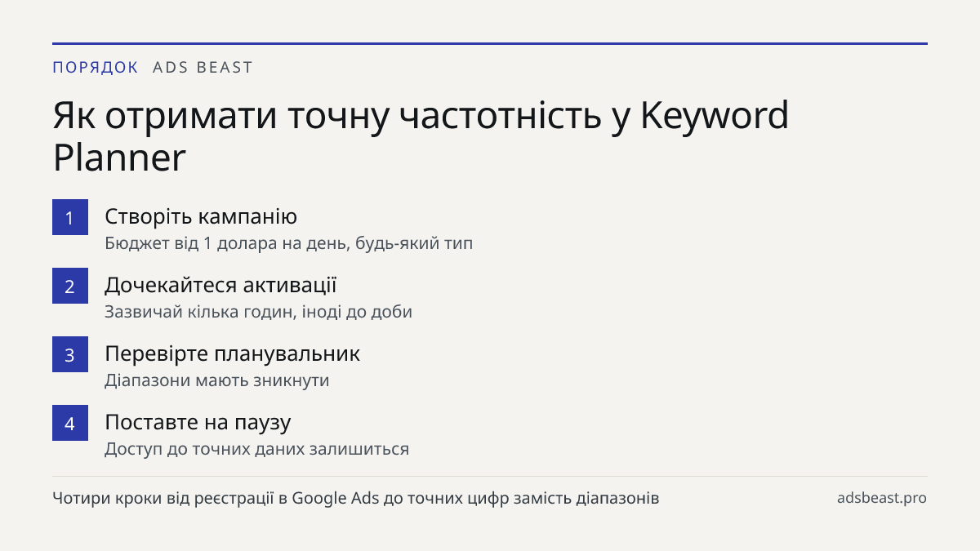Viewport: 980px width, 551px height.
Task: Select the 'Поставте на паузу' step title
Action: tap(198, 423)
